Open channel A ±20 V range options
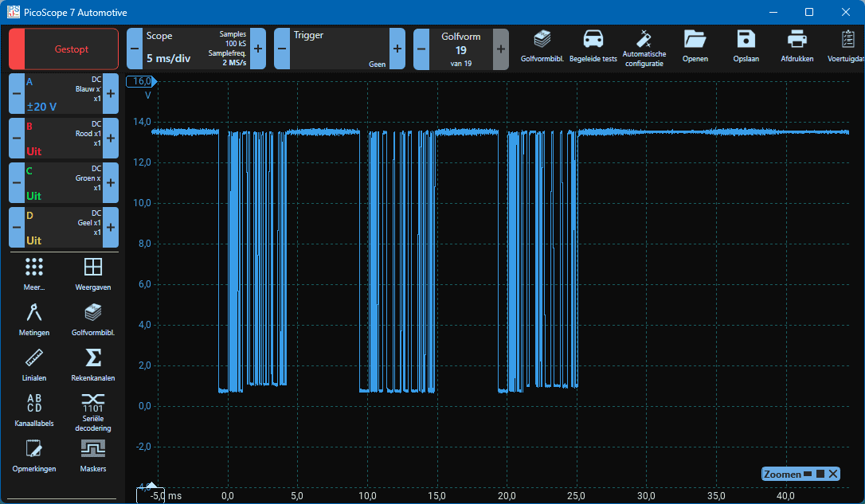865x504 pixels. (64, 93)
